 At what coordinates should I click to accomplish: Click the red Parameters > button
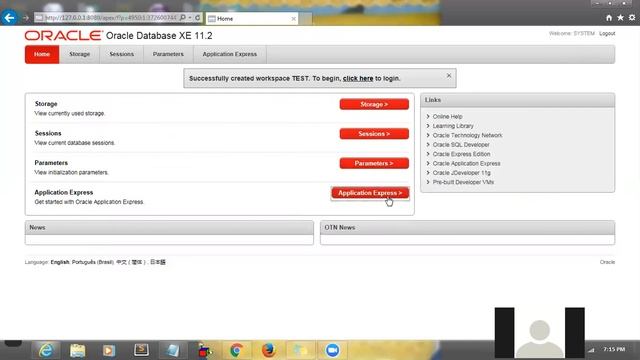[x=374, y=163]
